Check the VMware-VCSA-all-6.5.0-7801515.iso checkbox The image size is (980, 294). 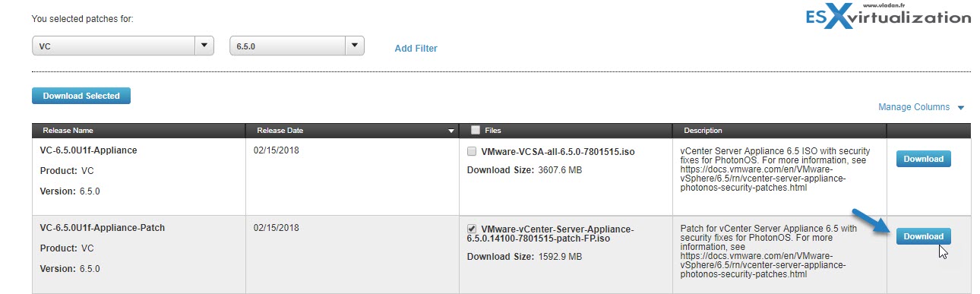472,151
